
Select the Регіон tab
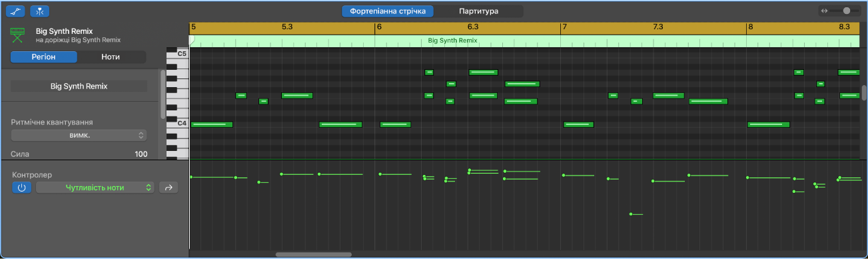pyautogui.click(x=43, y=57)
